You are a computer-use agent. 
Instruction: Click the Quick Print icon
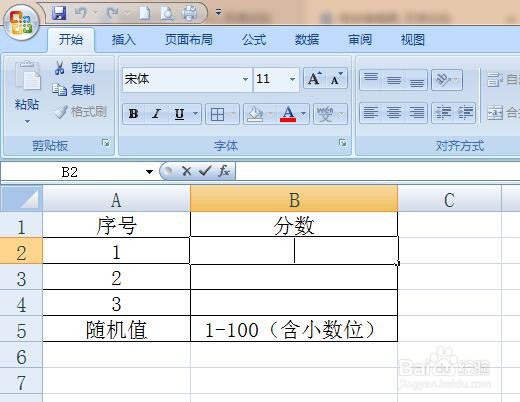(190, 13)
